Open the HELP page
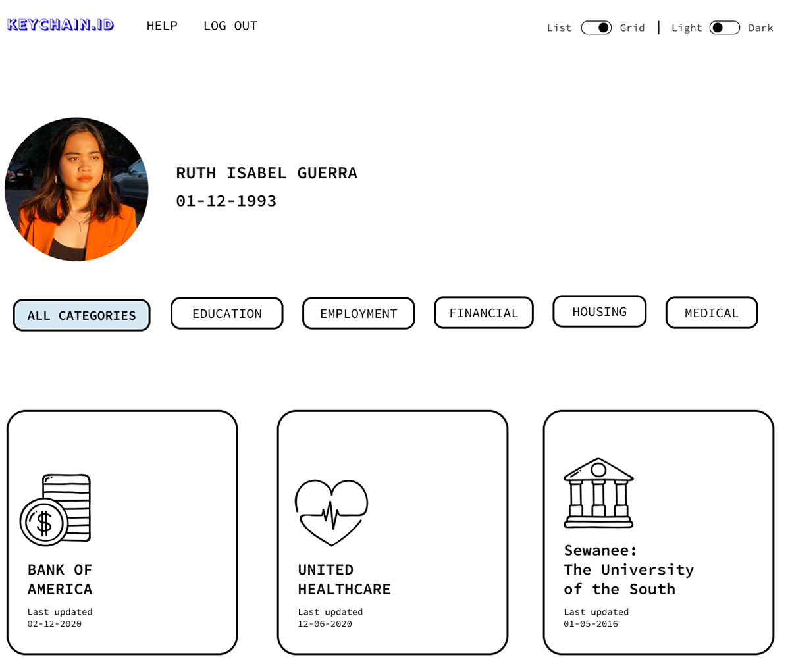This screenshot has height=672, width=790. pyautogui.click(x=162, y=26)
